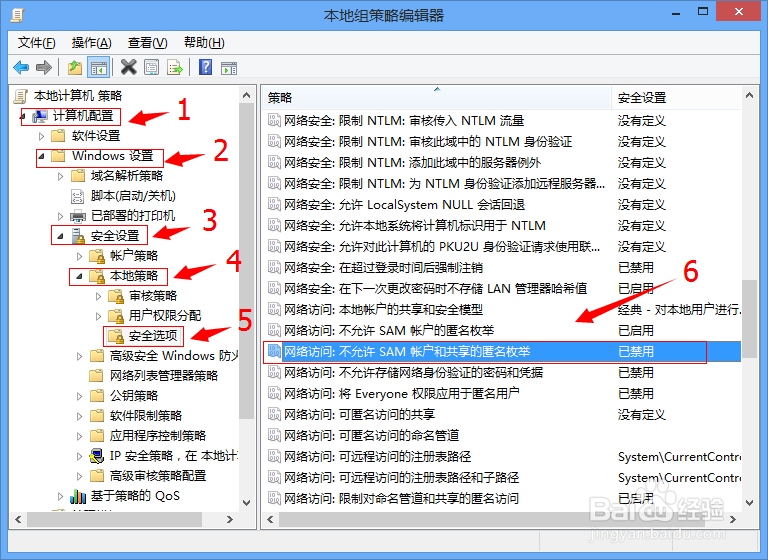768x560 pixels.
Task: Select 网络安全: 限制 NTLM: 审核传入 NTLM 流量
Action: click(x=502, y=121)
